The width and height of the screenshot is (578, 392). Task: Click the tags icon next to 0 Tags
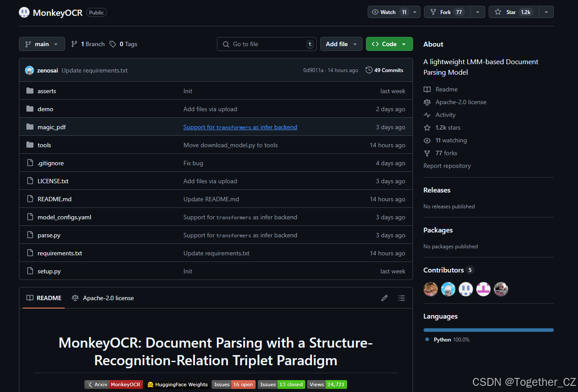coord(113,44)
